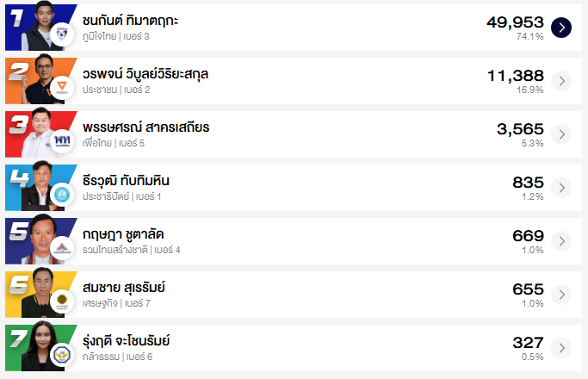Expand สมชาย สุเรรัมย์ candidate details
Screen dimensions: 588x379
(560, 295)
